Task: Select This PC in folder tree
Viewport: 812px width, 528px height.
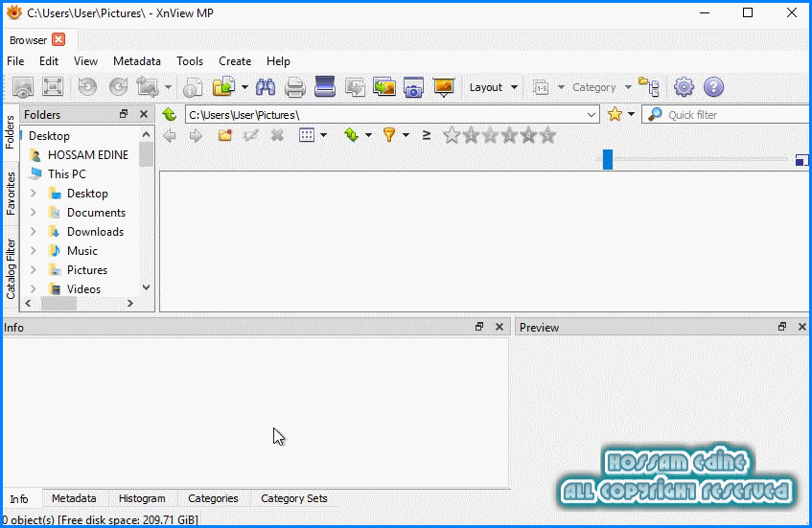Action: (67, 174)
